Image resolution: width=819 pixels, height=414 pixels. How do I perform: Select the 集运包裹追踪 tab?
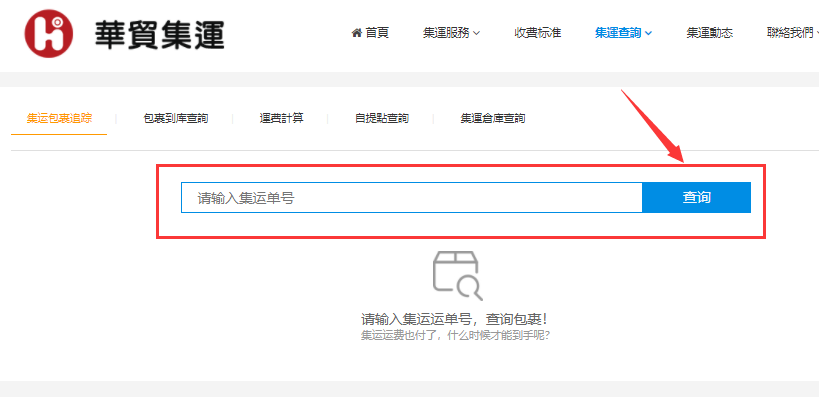[59, 118]
